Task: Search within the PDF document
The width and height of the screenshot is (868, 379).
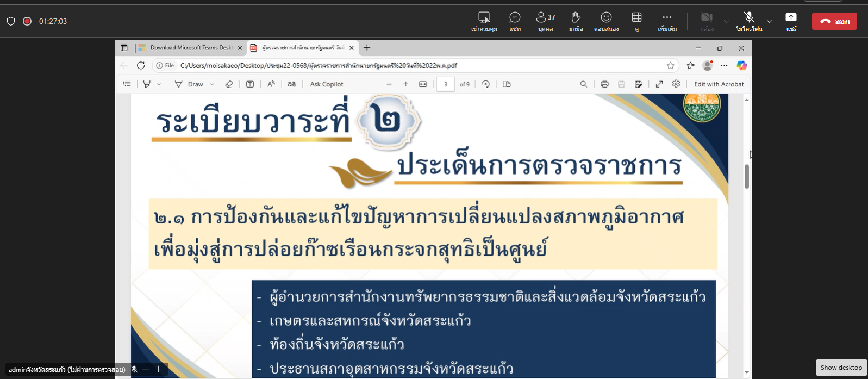Action: coord(583,84)
